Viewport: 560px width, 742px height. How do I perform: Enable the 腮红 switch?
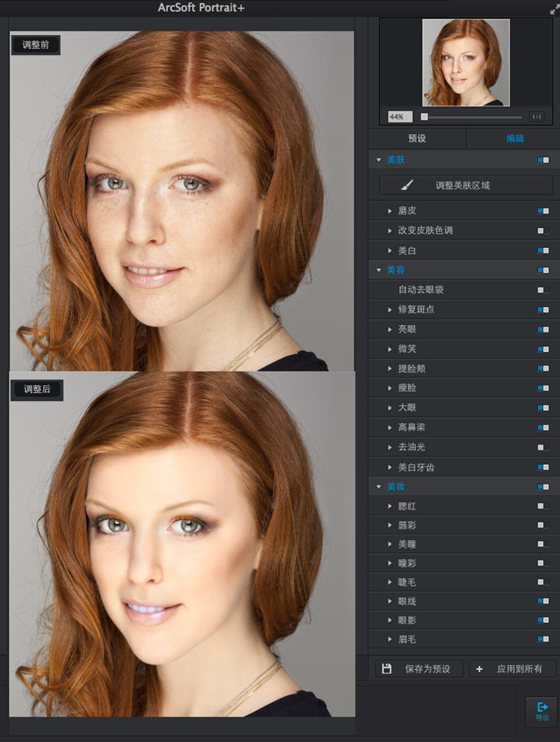pos(543,506)
